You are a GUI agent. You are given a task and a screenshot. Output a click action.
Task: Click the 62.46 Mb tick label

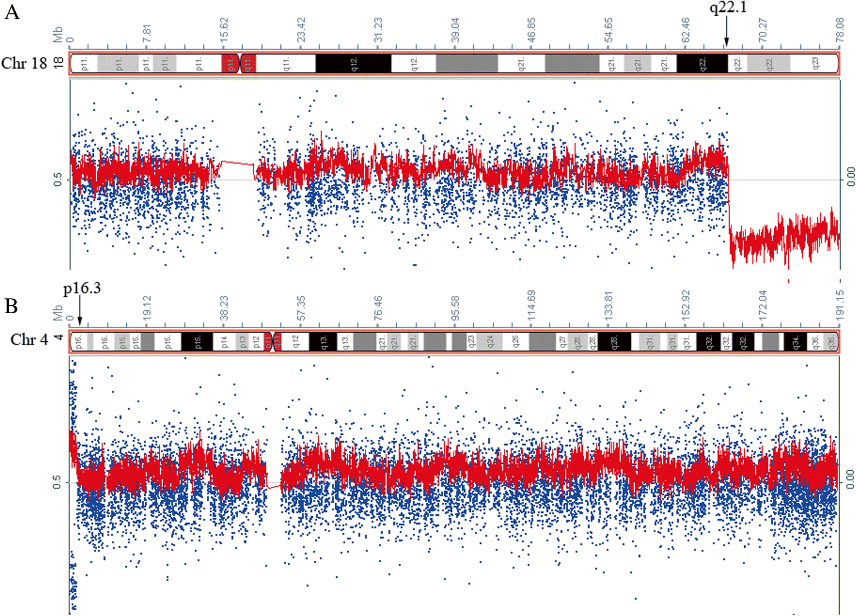tap(686, 30)
